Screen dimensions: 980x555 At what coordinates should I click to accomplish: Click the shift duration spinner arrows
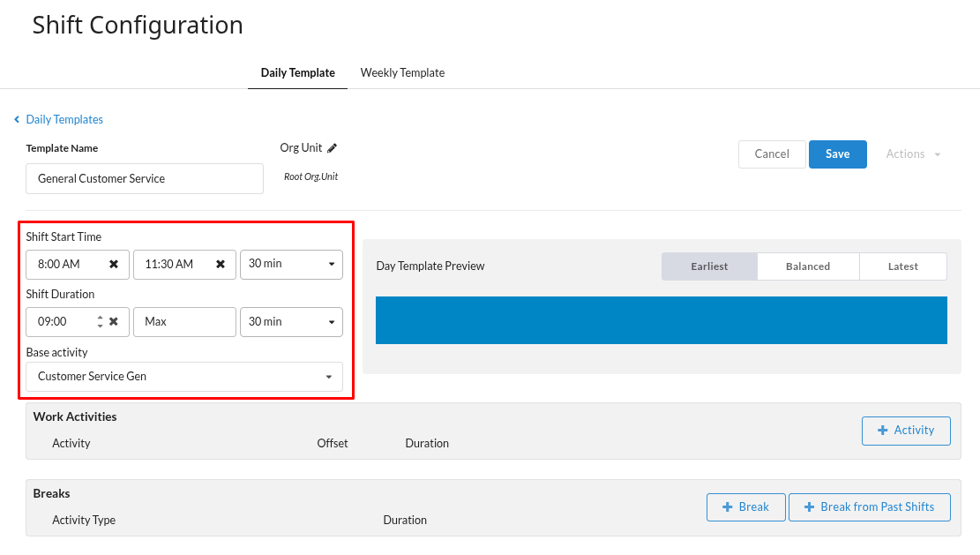click(x=100, y=322)
